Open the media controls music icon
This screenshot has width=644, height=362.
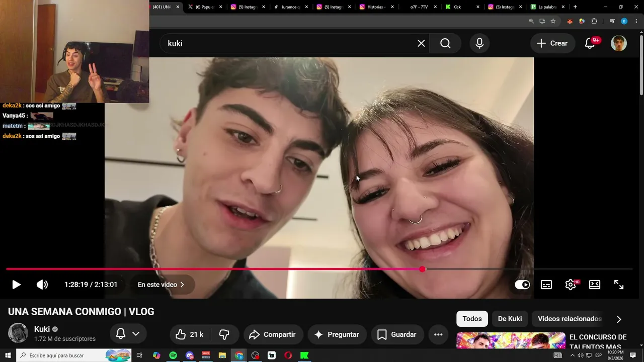click(612, 21)
